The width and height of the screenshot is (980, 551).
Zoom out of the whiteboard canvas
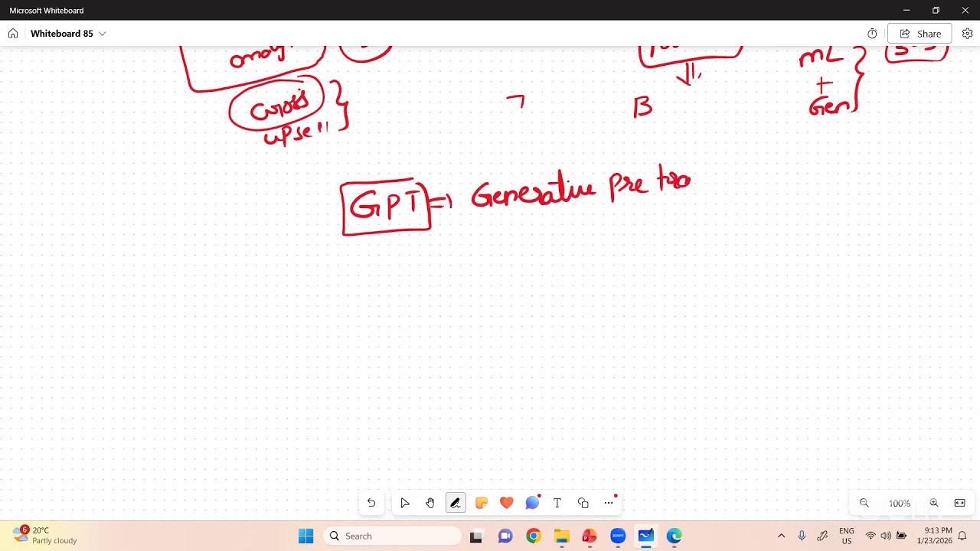(864, 503)
